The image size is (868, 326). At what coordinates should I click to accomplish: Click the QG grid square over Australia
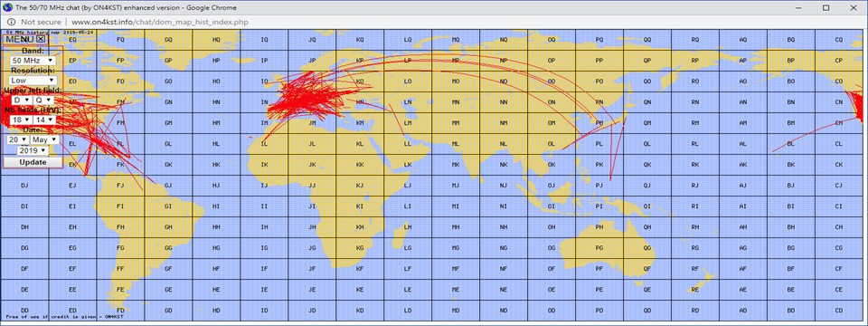[x=647, y=248]
